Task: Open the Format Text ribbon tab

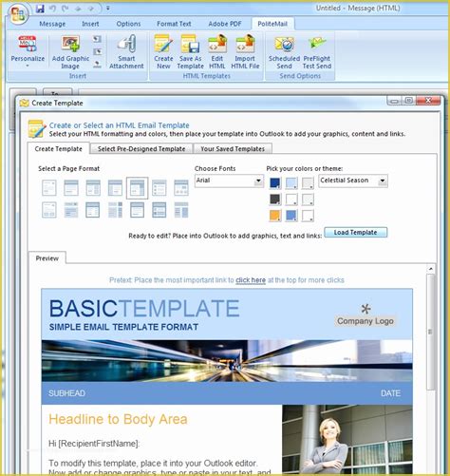Action: pyautogui.click(x=174, y=24)
